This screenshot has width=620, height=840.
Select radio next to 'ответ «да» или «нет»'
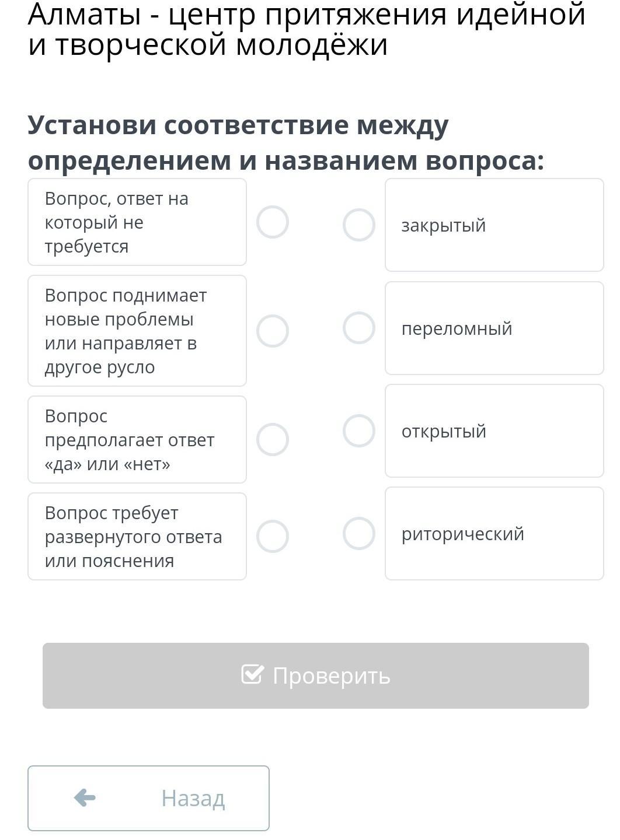coord(273,439)
